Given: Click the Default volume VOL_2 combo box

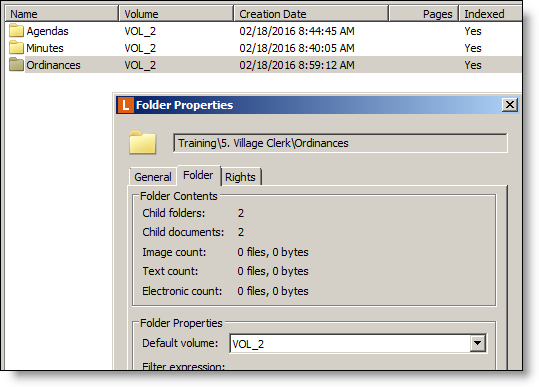Looking at the screenshot, I should pyautogui.click(x=358, y=343).
